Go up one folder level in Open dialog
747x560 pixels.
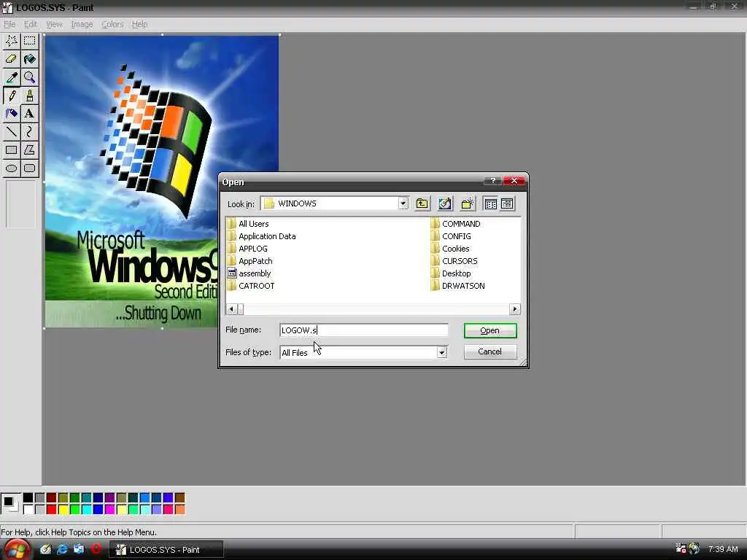422,204
